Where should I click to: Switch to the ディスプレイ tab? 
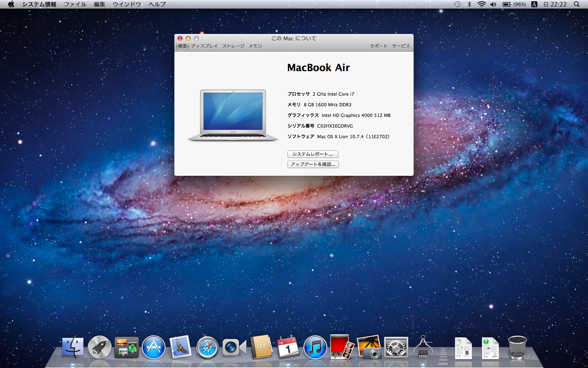[205, 46]
